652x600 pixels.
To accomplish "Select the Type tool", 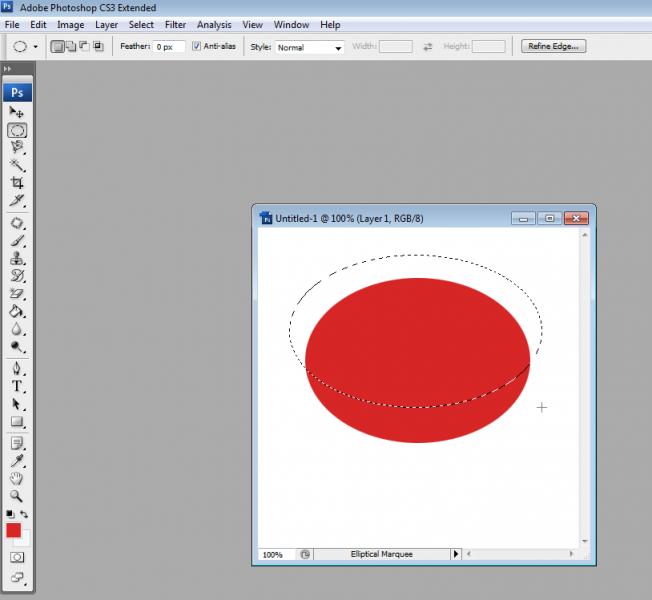I will tap(17, 386).
